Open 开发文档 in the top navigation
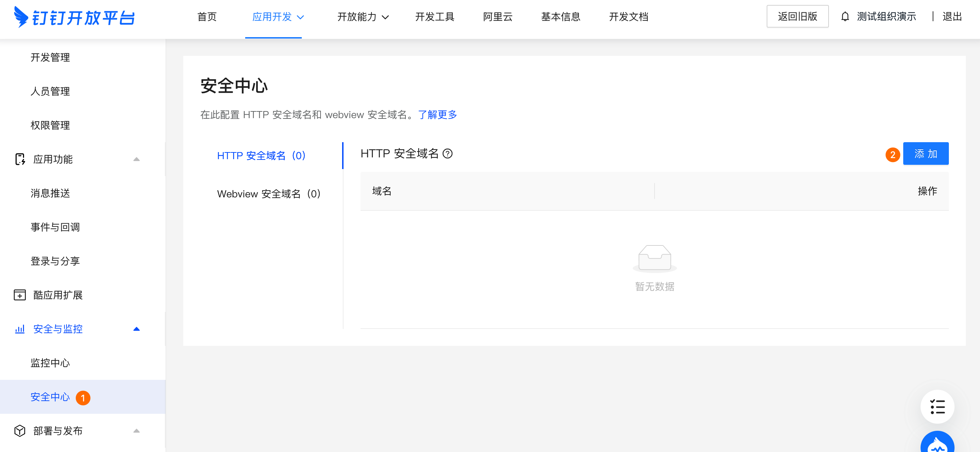The width and height of the screenshot is (980, 452). point(628,17)
